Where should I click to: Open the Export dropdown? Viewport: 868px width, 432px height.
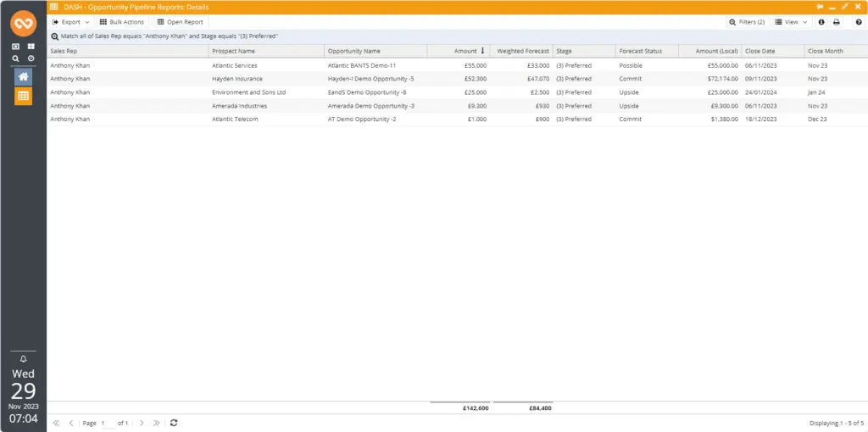(71, 22)
